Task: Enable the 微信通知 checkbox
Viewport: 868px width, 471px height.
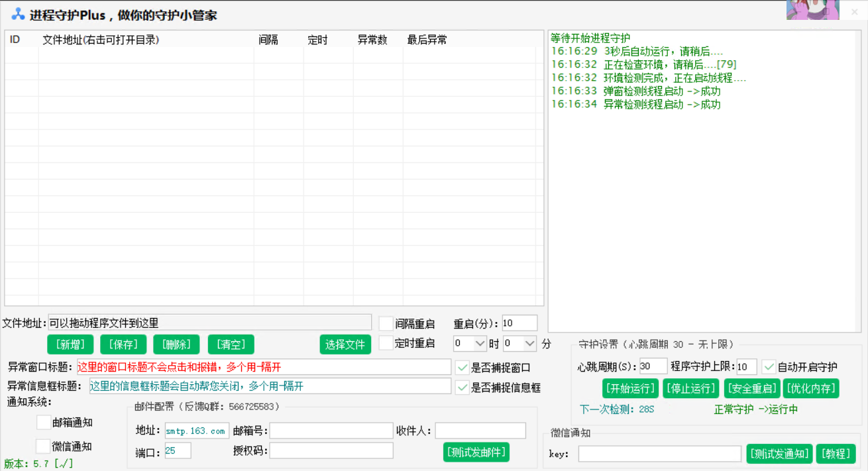Action: point(44,446)
